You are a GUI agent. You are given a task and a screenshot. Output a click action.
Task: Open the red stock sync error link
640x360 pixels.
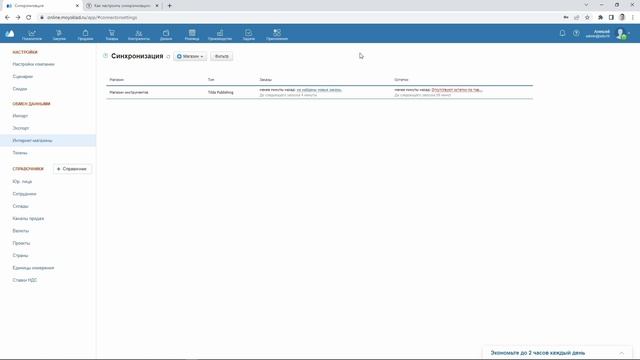[457, 90]
